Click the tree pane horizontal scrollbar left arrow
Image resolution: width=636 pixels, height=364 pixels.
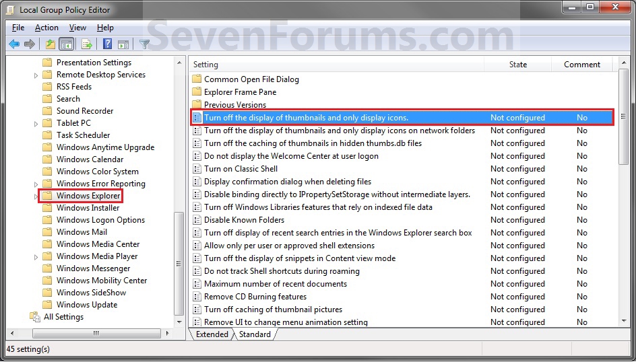[x=12, y=333]
